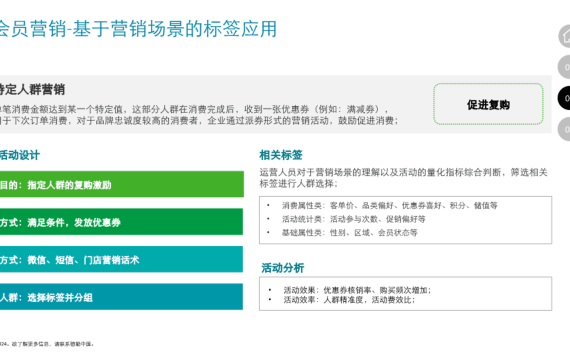Click the 选择标签并分组 bar
The width and height of the screenshot is (570, 360).
[121, 297]
